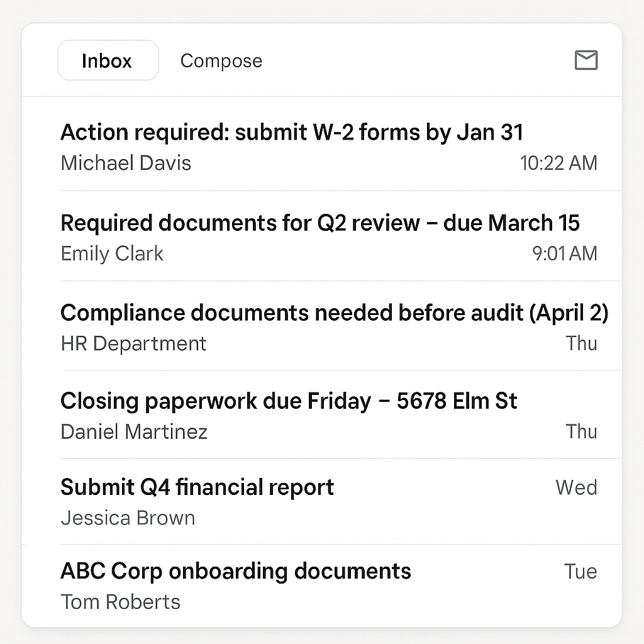This screenshot has height=644, width=644.
Task: Open Q2 review required documents email
Action: click(x=320, y=223)
